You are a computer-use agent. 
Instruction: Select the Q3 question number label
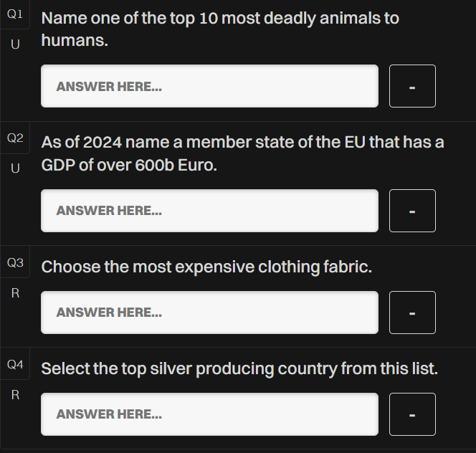(15, 262)
